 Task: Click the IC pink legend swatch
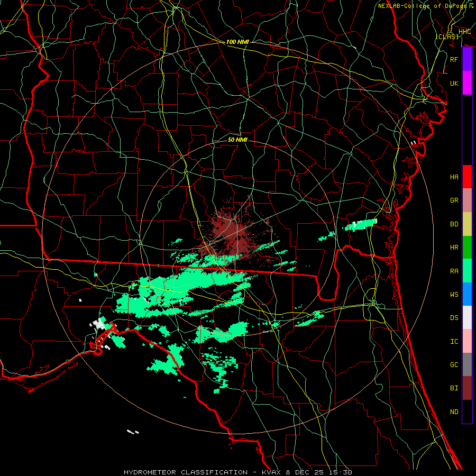click(467, 341)
